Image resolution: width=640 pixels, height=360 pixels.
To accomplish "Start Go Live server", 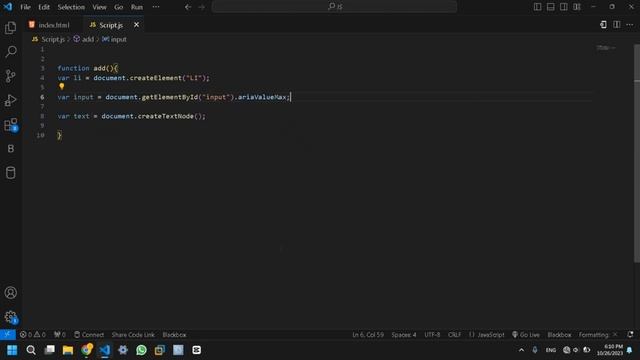I will tap(526, 335).
